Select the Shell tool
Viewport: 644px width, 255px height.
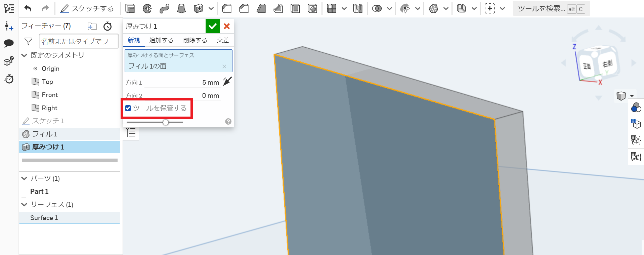[295, 8]
